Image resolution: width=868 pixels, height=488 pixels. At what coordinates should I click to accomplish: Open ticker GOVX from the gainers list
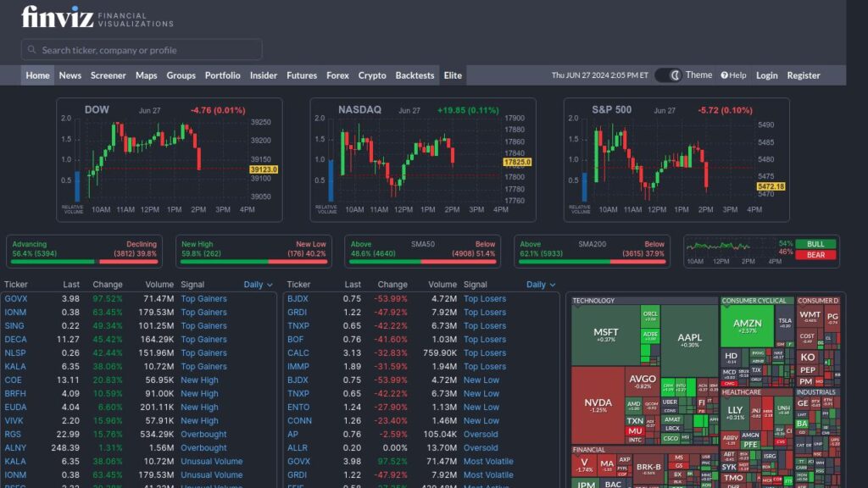[17, 298]
